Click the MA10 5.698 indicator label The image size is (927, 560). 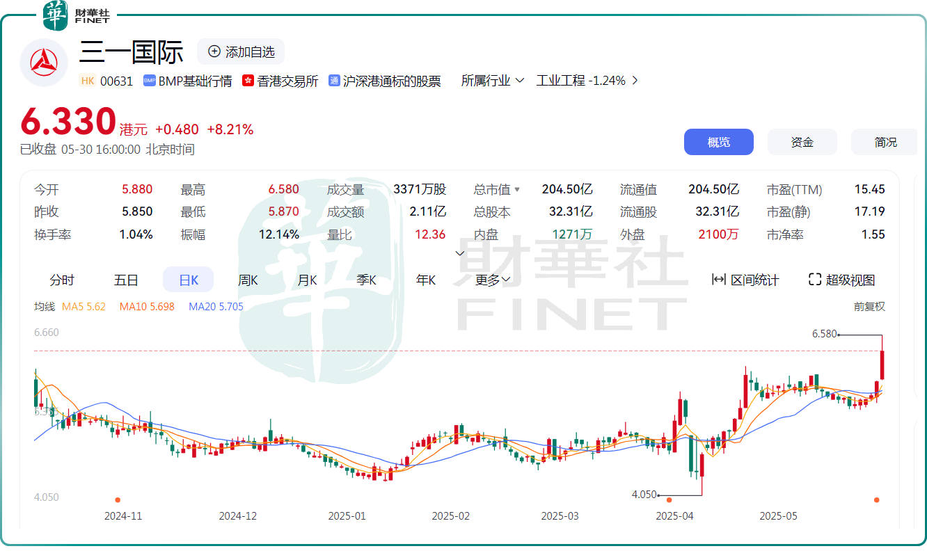click(x=147, y=306)
